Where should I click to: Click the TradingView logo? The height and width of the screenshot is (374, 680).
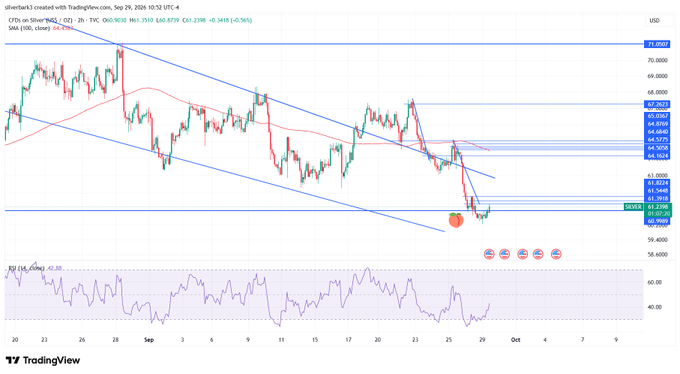point(43,361)
